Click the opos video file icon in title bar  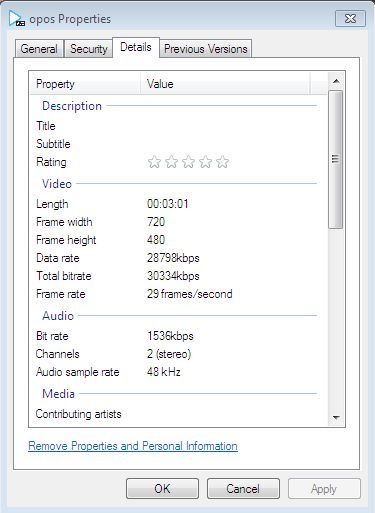coord(17,18)
